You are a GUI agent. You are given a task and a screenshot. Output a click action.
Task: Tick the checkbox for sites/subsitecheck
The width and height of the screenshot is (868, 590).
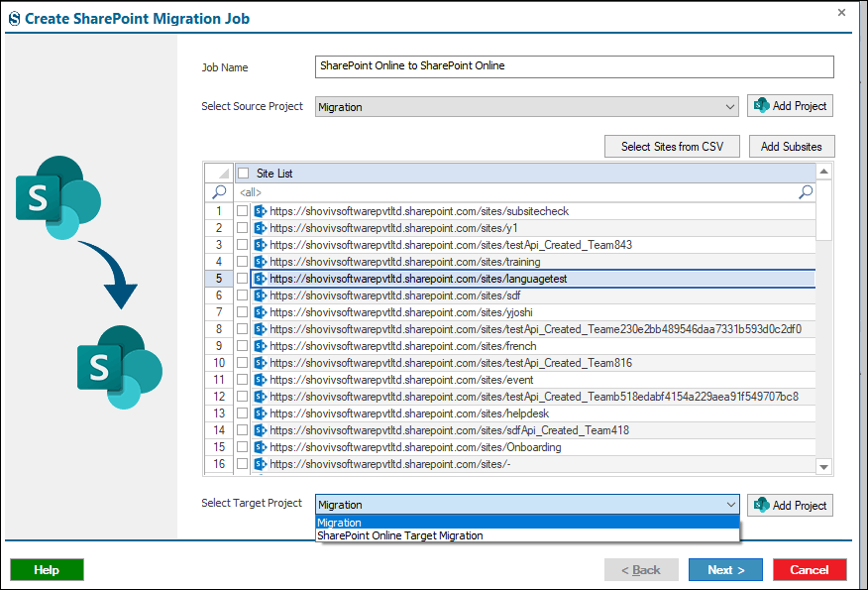(242, 211)
